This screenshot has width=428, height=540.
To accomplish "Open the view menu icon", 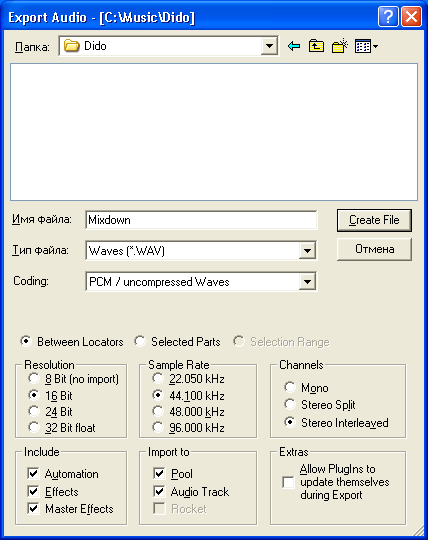I will [x=366, y=46].
